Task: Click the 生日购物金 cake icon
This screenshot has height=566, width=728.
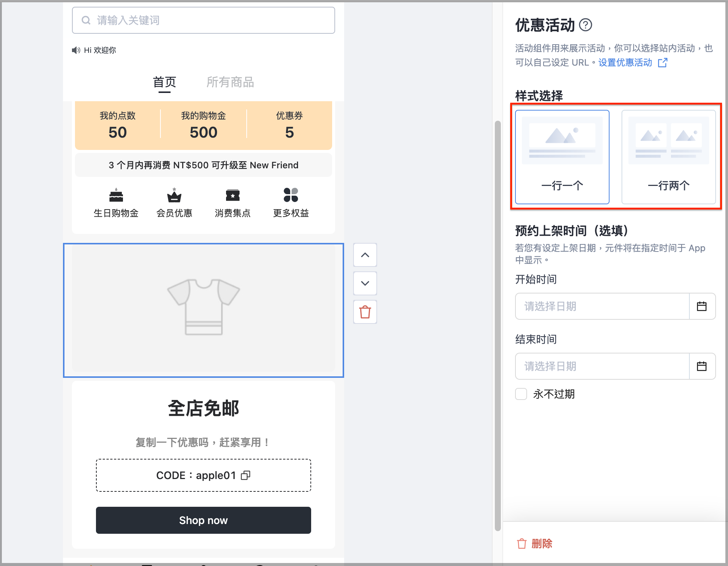Action: 116,195
